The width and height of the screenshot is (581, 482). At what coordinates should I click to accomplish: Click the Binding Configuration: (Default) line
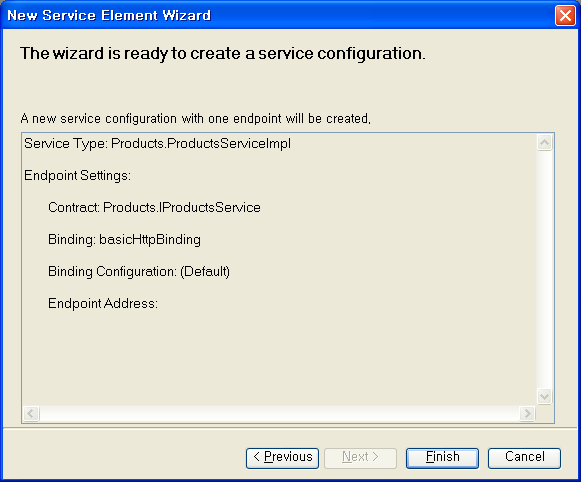139,272
